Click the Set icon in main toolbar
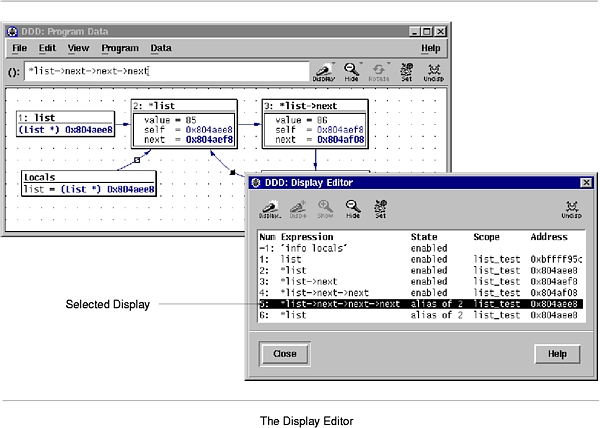Screen dimensions: 600x428 [407, 71]
